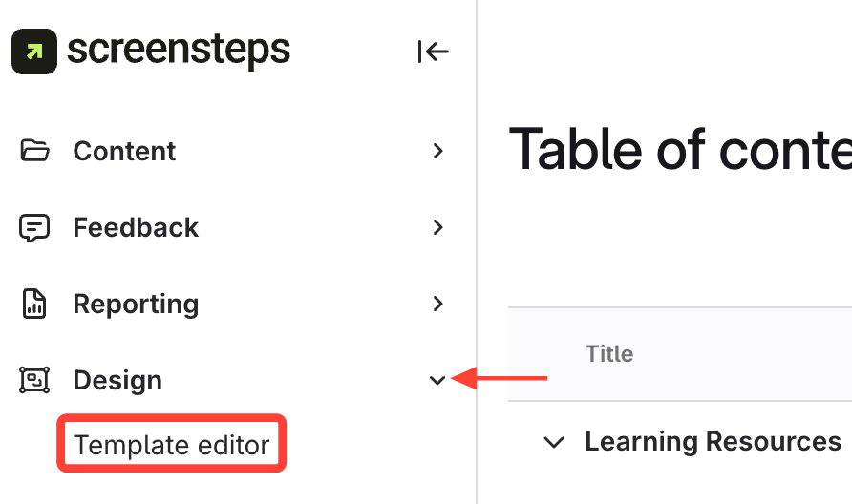Click the Title column header
The image size is (852, 504).
(x=608, y=354)
